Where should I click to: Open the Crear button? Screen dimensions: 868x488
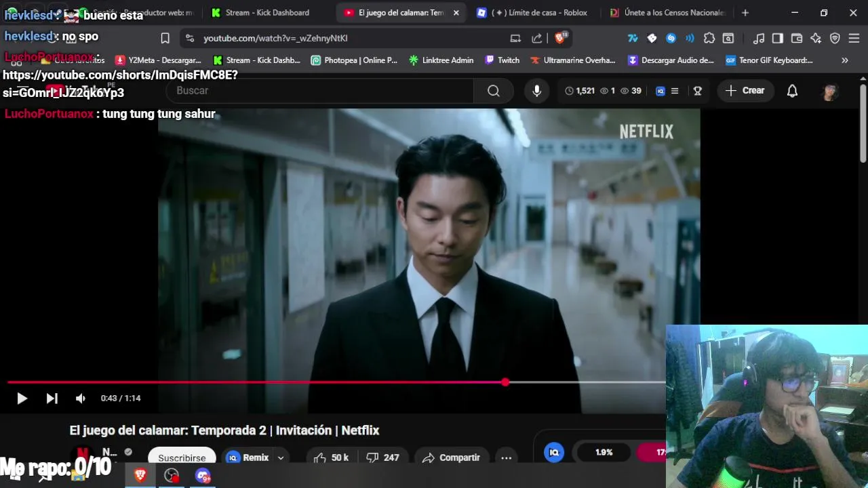click(x=745, y=91)
